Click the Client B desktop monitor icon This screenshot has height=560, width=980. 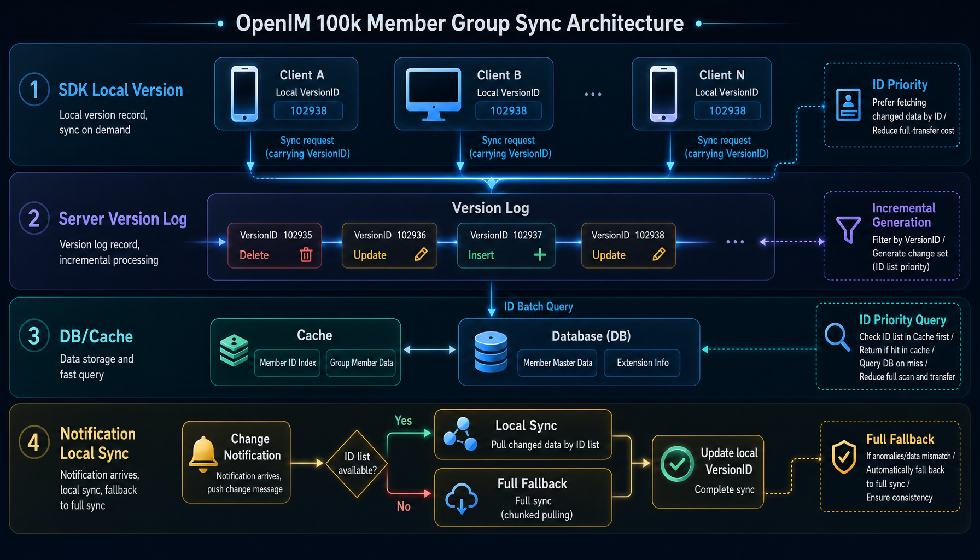click(434, 95)
